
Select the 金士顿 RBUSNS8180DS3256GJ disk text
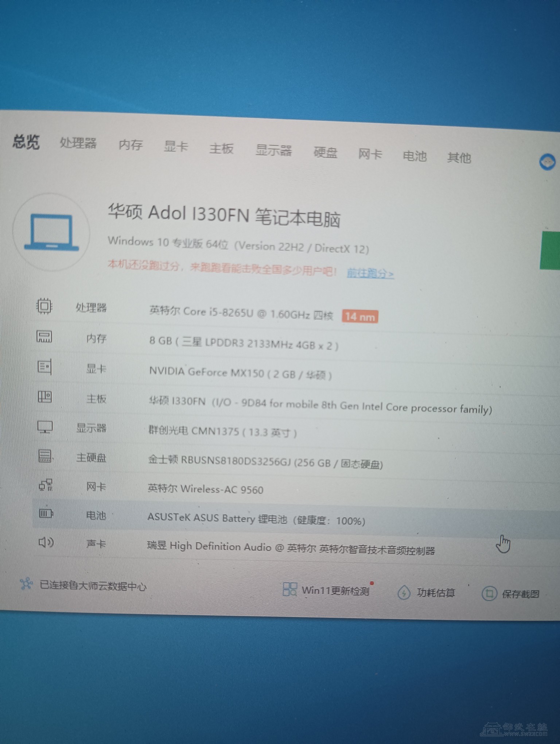click(x=265, y=462)
